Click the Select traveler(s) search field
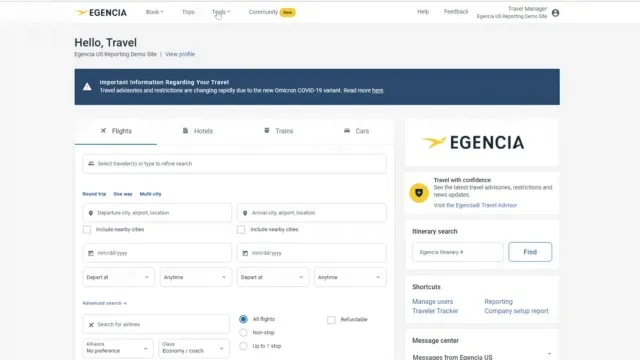 tap(234, 164)
